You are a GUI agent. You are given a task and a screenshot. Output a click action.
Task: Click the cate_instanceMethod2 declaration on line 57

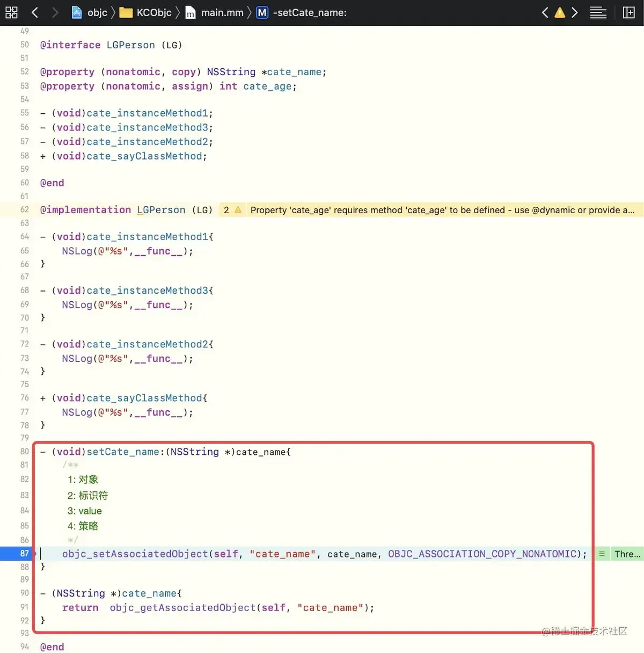pyautogui.click(x=127, y=142)
